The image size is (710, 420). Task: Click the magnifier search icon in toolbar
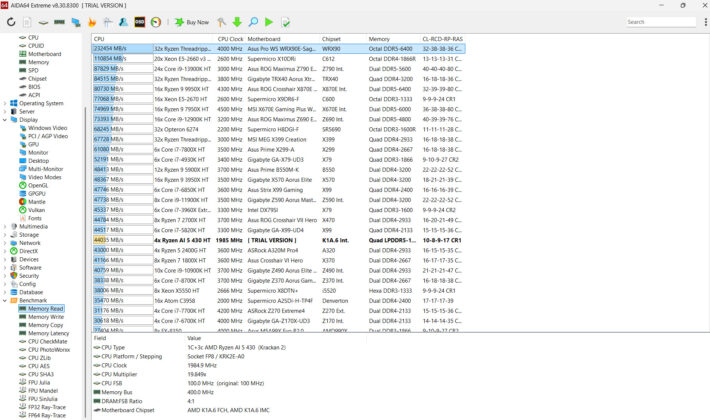point(253,22)
